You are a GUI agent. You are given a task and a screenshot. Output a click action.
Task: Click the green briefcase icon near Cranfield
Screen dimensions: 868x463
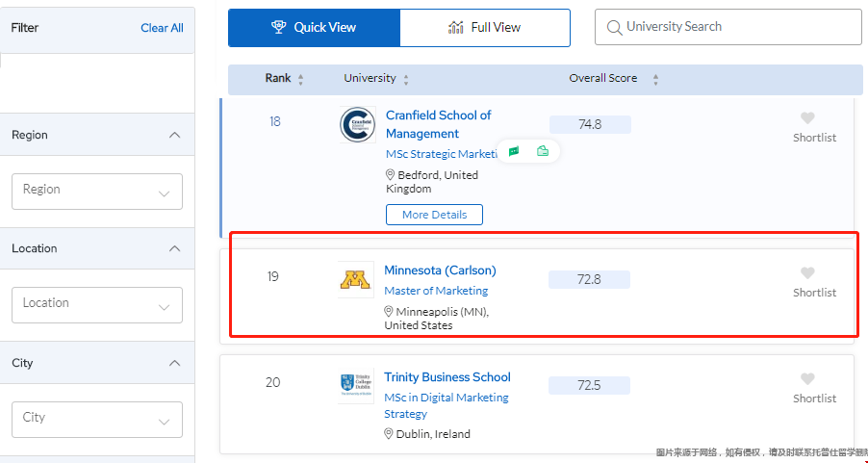[543, 151]
